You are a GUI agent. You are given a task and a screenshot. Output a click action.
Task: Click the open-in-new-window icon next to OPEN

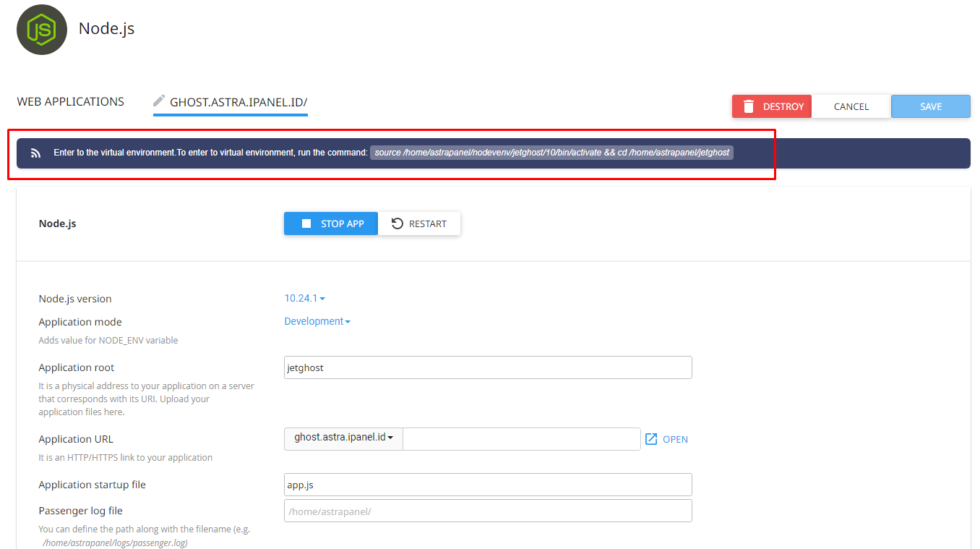[x=651, y=439]
